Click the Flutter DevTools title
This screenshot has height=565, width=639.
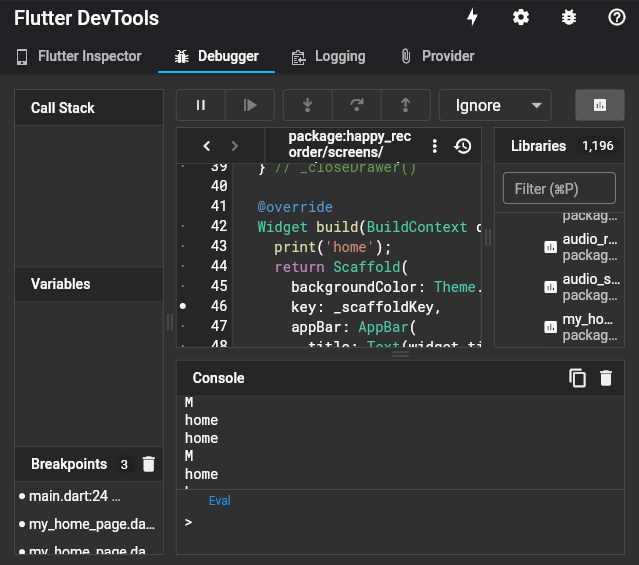(86, 18)
